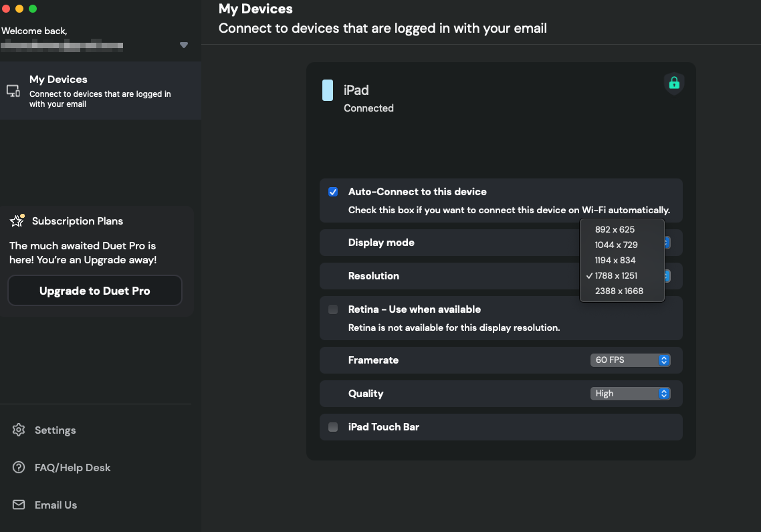Click the My Devices monitor icon in sidebar

(x=13, y=91)
